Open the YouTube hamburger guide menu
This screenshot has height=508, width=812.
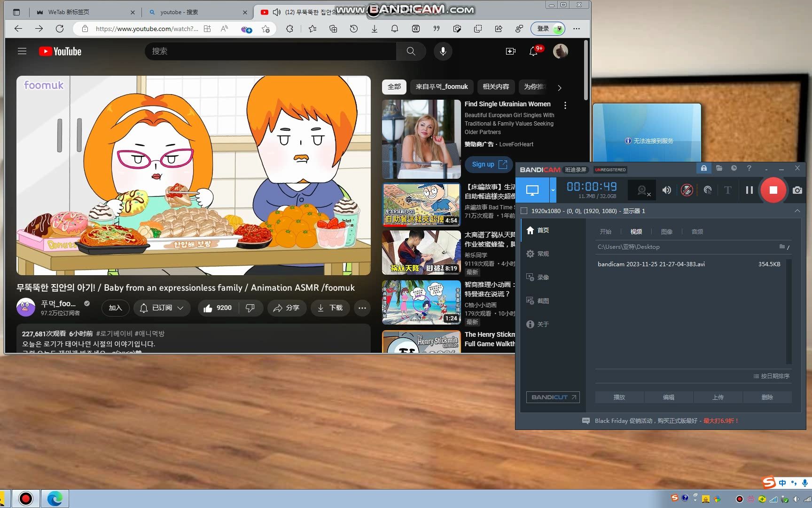pyautogui.click(x=22, y=51)
